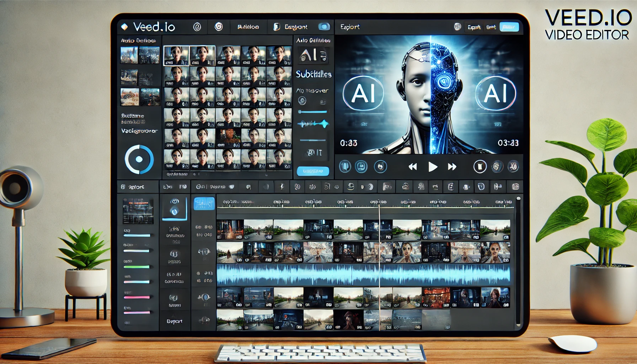Click the globe icon at top right
The width and height of the screenshot is (637, 364).
coord(457,27)
